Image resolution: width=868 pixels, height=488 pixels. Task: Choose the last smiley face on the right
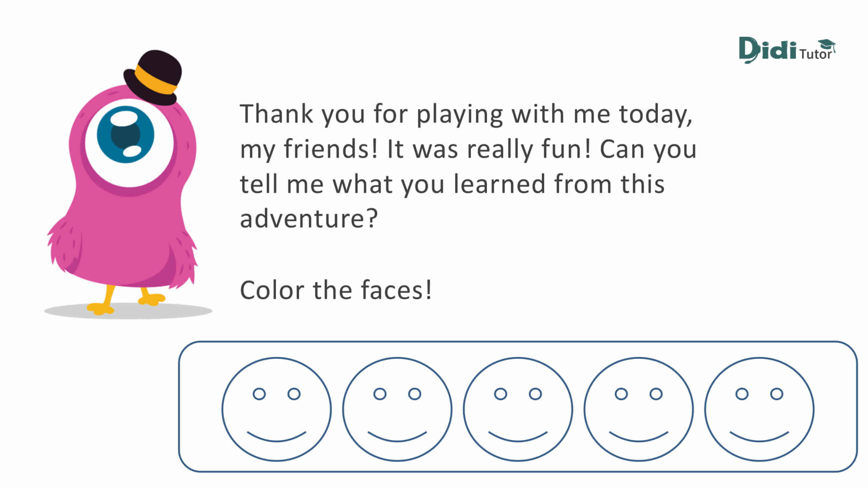click(x=759, y=409)
